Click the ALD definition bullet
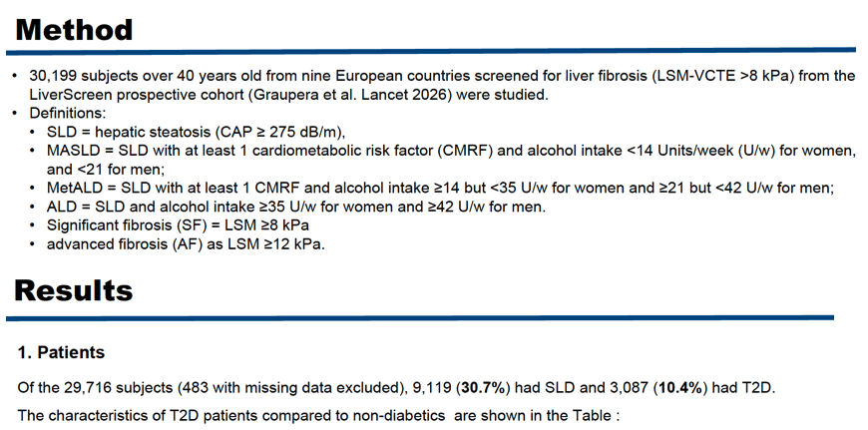Image resolution: width=868 pixels, height=430 pixels. pyautogui.click(x=296, y=207)
